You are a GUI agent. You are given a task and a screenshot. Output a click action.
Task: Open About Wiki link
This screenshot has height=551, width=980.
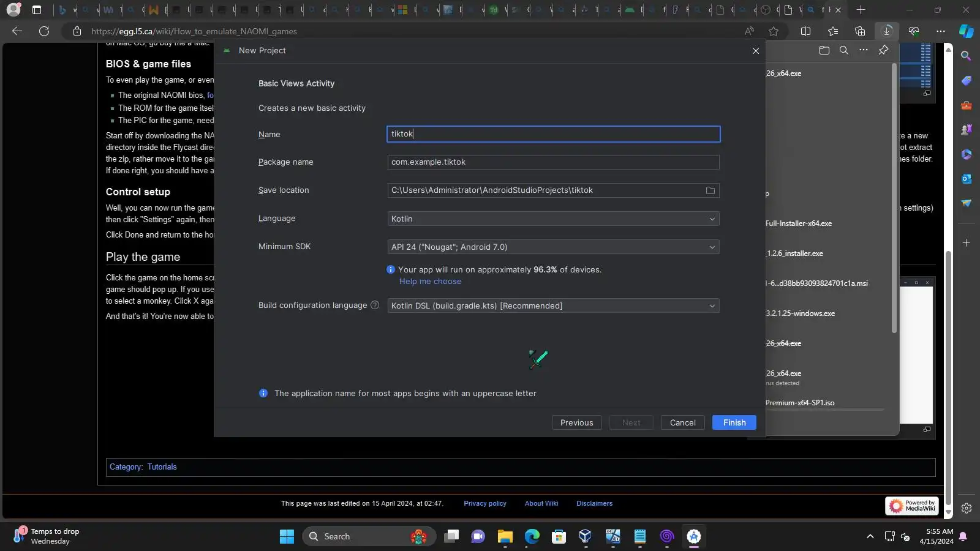click(541, 503)
